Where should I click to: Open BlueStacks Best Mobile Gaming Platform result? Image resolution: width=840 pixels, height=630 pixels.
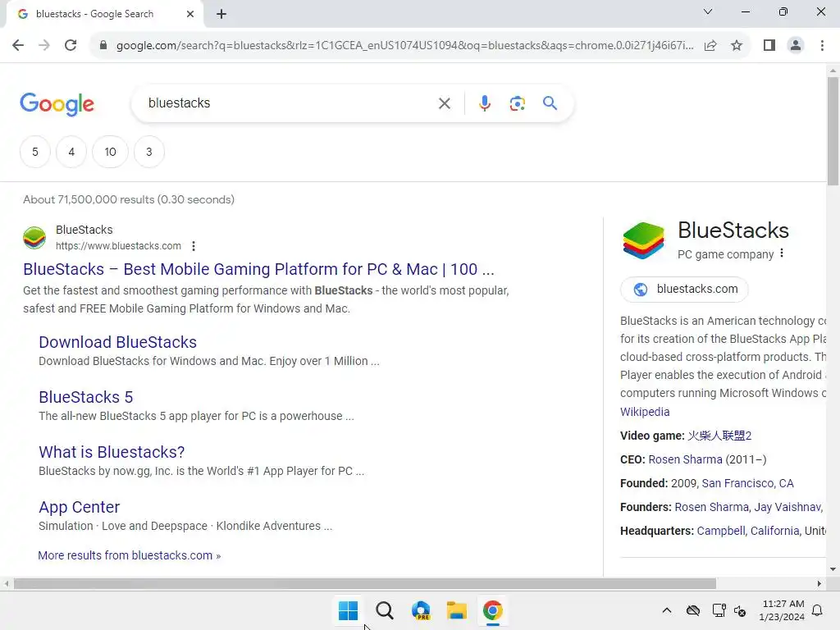tap(258, 269)
